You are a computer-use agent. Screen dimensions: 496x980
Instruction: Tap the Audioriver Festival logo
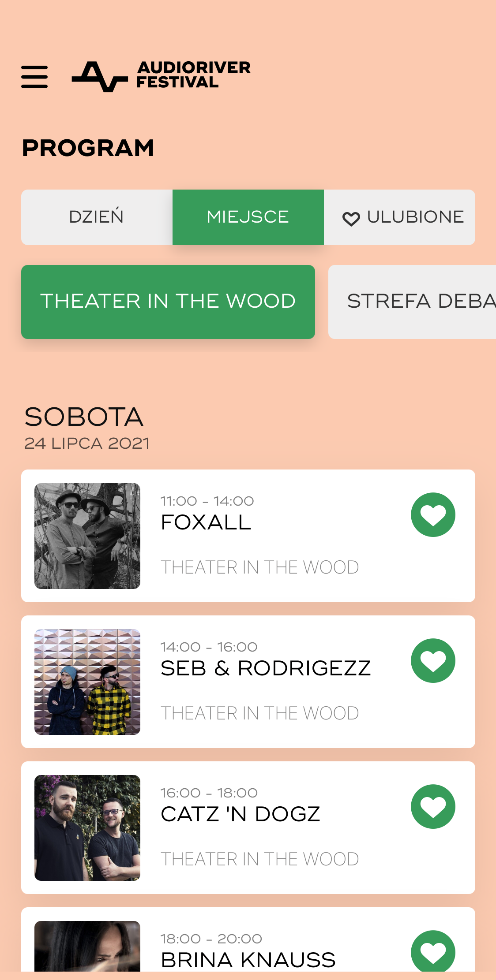pyautogui.click(x=161, y=76)
